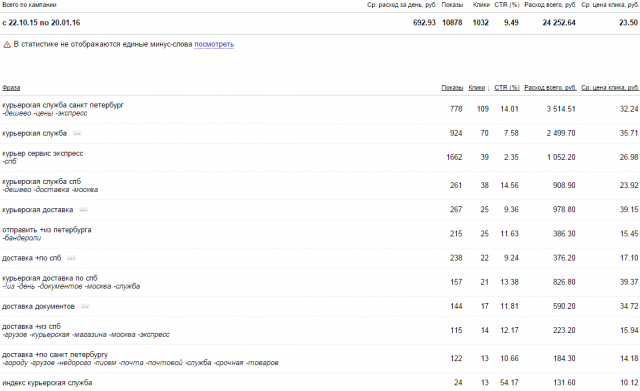Viewport: 640px width, 391px height.
Task: Sort by 'Клики' column header
Action: (476, 88)
